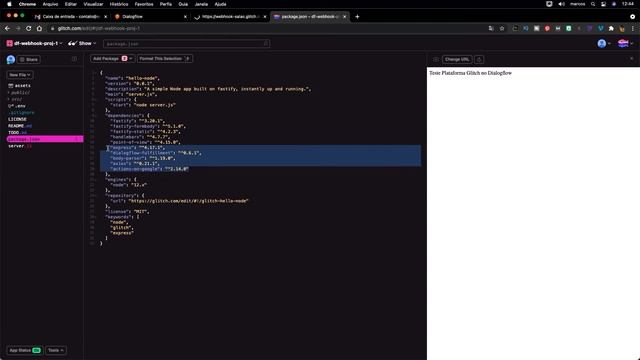The image size is (640, 360).
Task: Refresh the preview pane
Action: tap(479, 60)
